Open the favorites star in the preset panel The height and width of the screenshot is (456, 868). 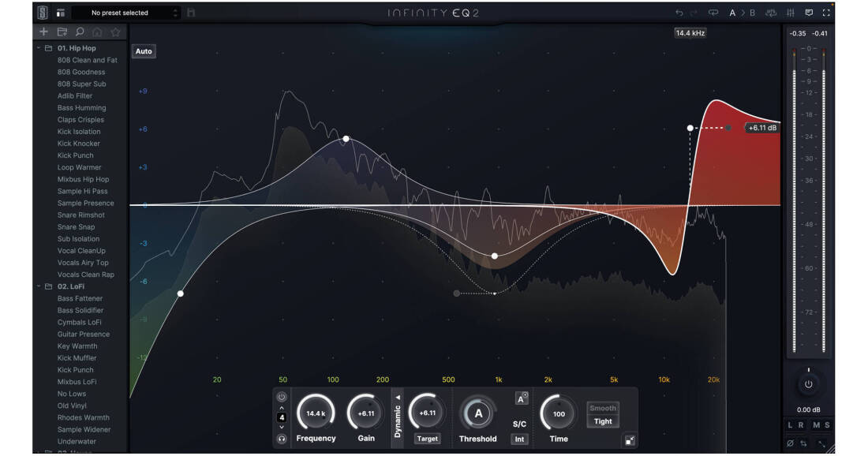(114, 32)
